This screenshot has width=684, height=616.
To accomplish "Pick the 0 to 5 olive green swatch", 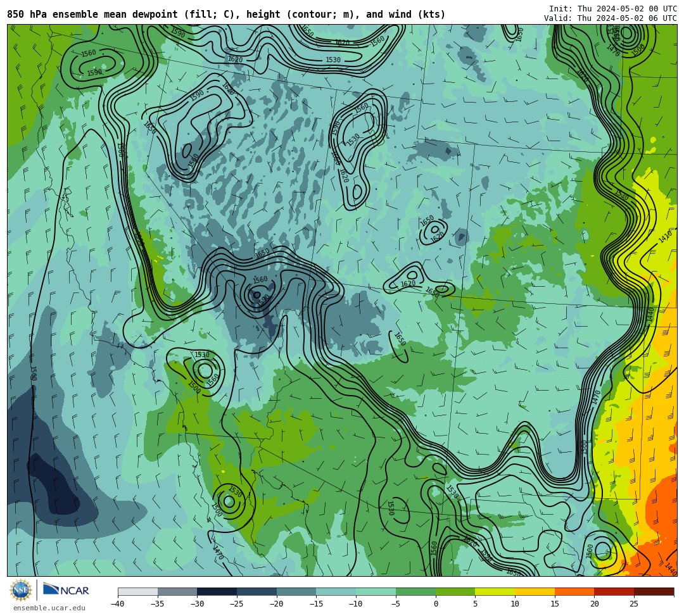I will (455, 591).
